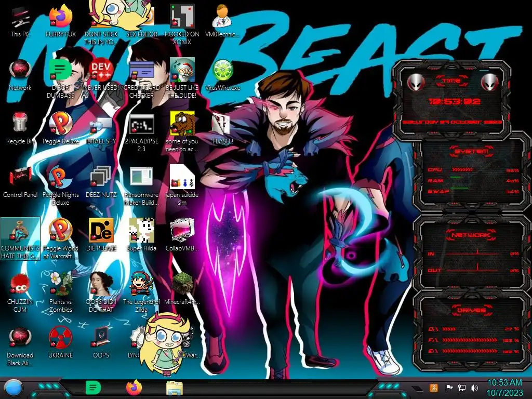Launch Peggle Deluxe
Screen dimensions: 532x399
pyautogui.click(x=60, y=129)
